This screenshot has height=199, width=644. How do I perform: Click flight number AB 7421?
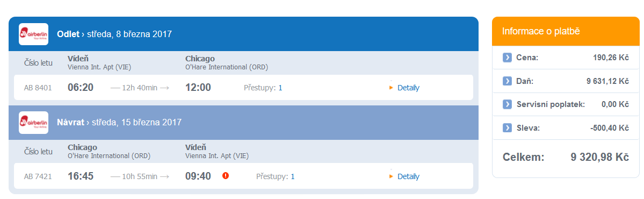[38, 176]
